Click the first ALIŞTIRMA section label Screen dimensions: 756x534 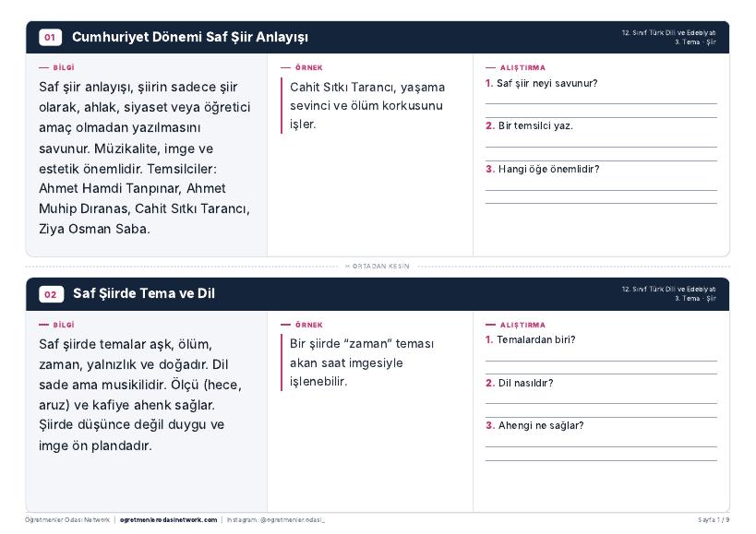(522, 68)
